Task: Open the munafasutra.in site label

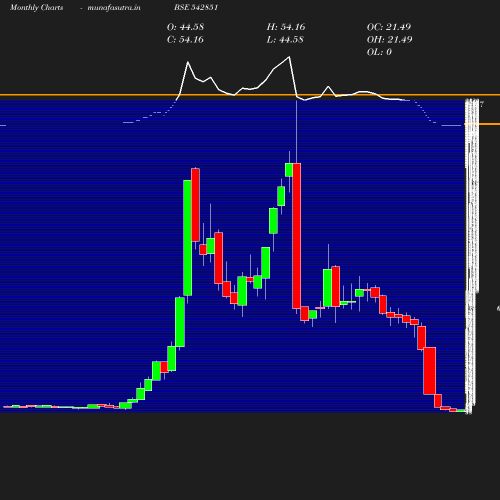Action: tap(114, 7)
